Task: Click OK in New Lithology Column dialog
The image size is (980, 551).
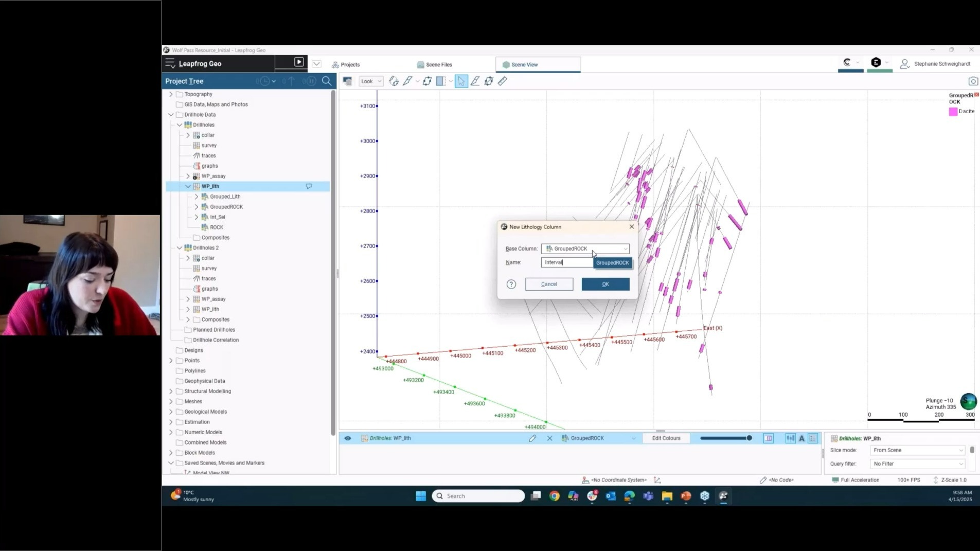Action: pyautogui.click(x=605, y=284)
